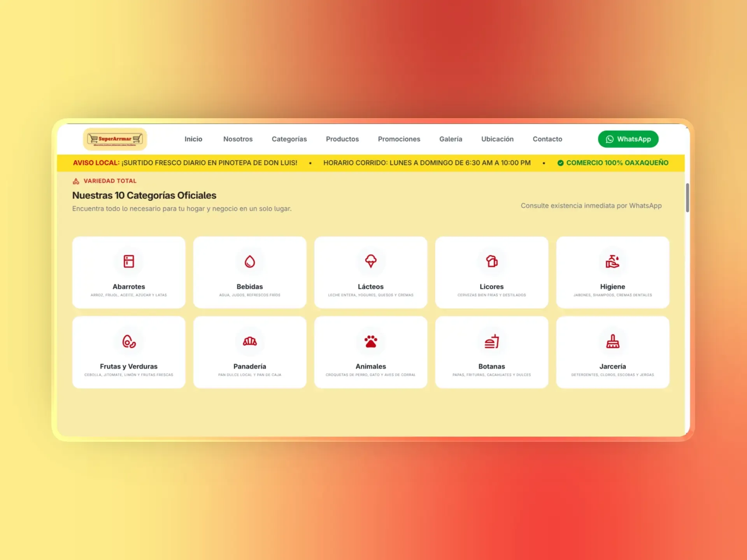This screenshot has height=560, width=747.
Task: Click the Bebidas card label
Action: [x=250, y=287]
